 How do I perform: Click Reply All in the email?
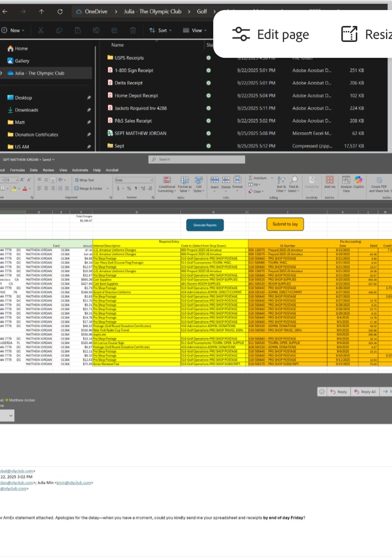[x=365, y=392]
